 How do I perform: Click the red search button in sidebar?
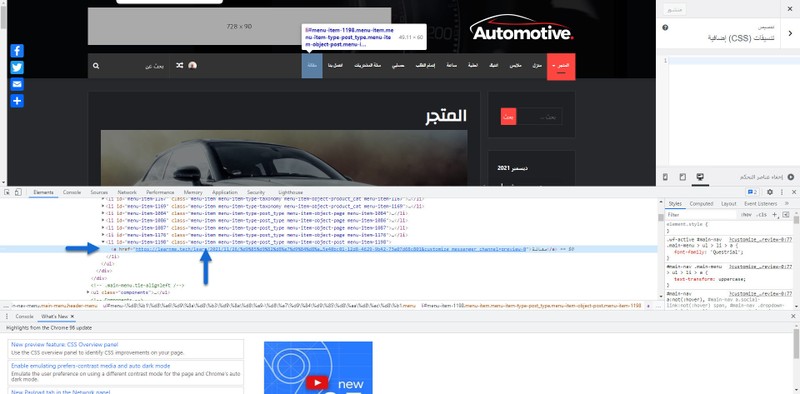coord(508,116)
